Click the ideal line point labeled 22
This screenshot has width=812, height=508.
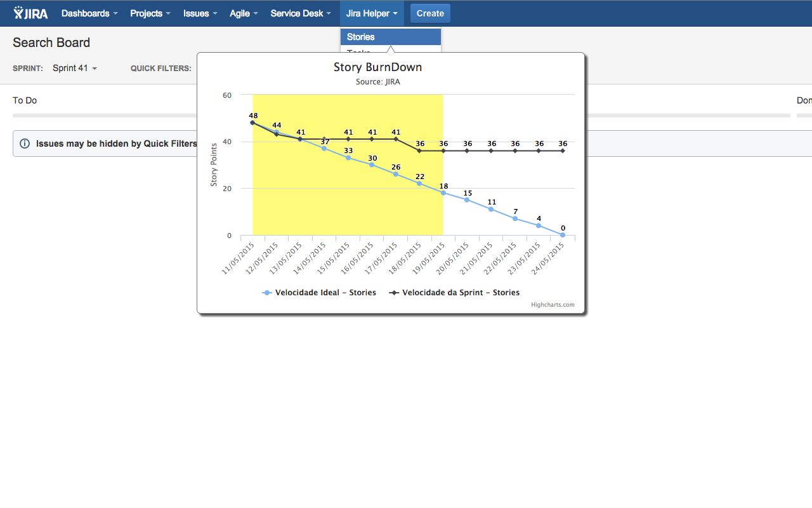click(419, 184)
